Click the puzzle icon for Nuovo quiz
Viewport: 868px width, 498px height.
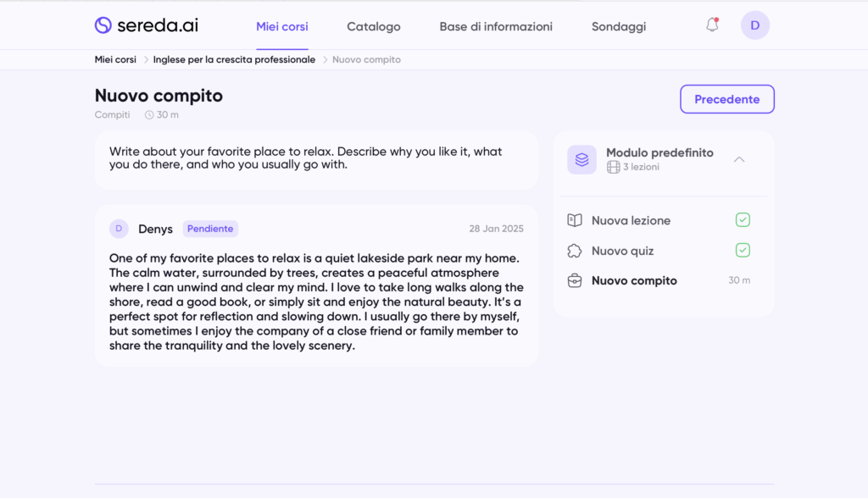point(575,251)
